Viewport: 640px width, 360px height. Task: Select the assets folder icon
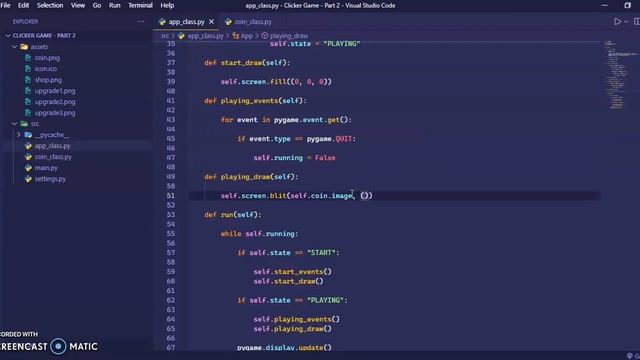24,47
